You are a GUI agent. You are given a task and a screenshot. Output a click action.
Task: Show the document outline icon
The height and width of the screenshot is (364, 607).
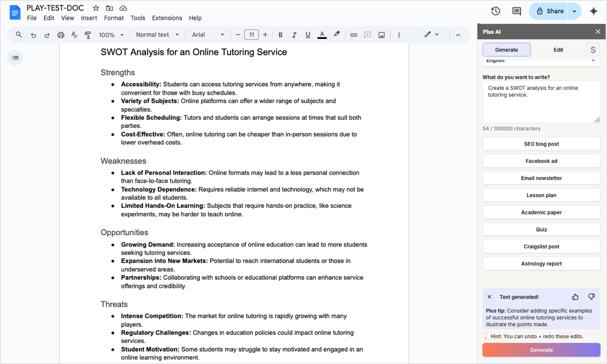[15, 58]
